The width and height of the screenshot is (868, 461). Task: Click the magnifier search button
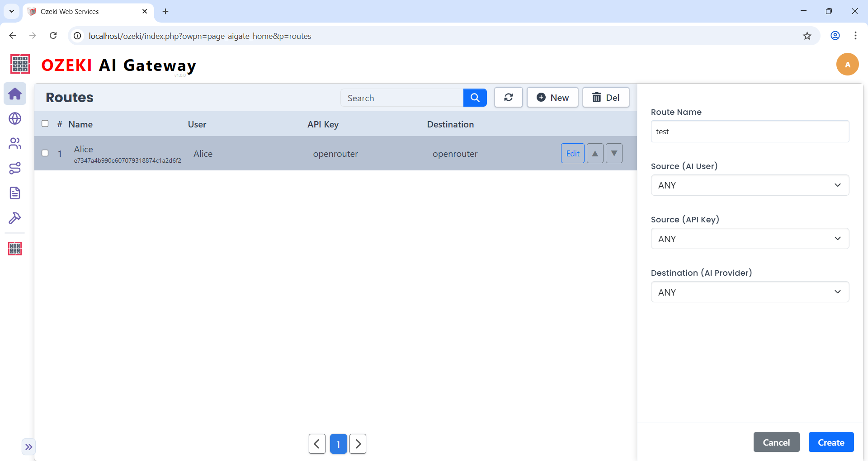click(475, 98)
